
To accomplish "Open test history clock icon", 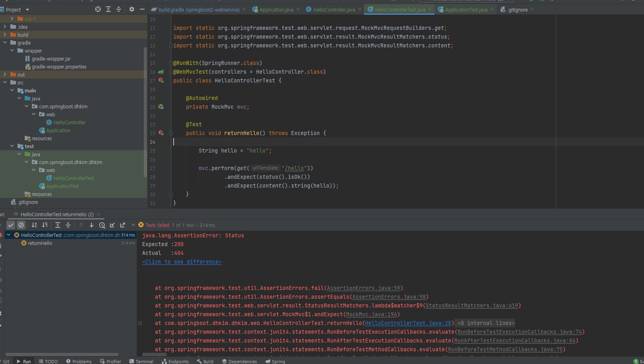I will (x=102, y=225).
